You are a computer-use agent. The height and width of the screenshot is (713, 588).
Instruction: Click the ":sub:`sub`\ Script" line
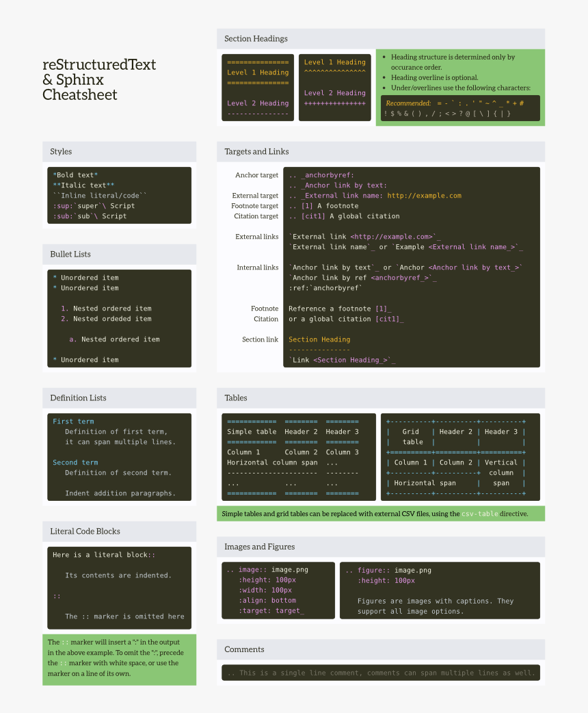[x=90, y=216]
